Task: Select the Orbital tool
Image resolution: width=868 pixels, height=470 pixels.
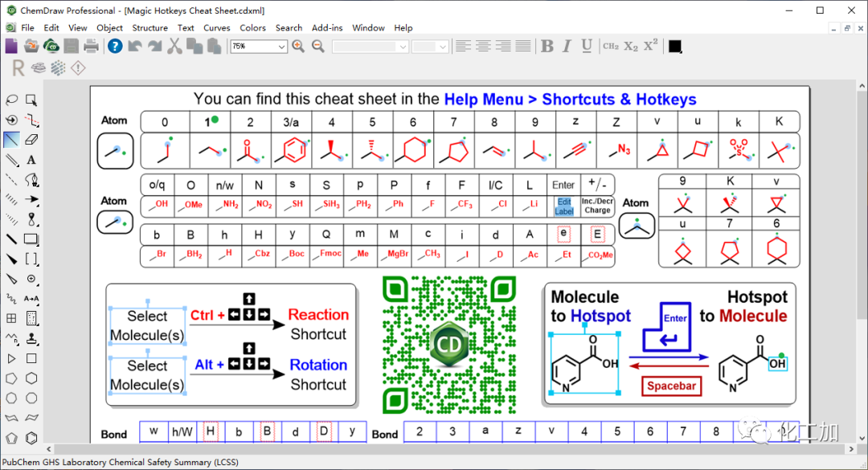Action: click(31, 219)
